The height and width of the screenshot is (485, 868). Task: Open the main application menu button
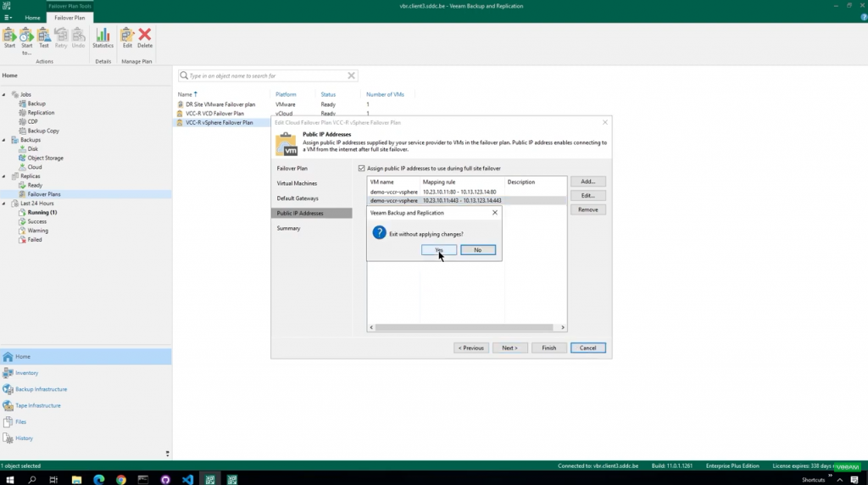pyautogui.click(x=8, y=18)
